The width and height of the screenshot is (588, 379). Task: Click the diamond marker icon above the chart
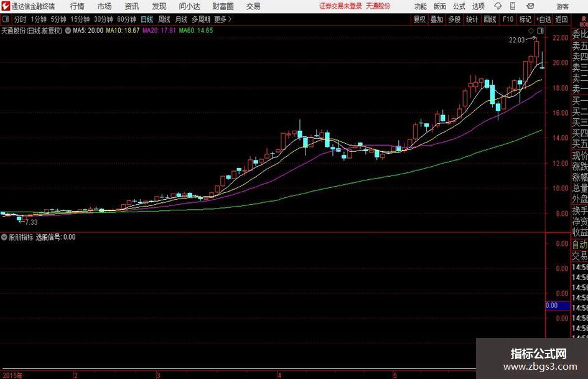click(x=531, y=30)
